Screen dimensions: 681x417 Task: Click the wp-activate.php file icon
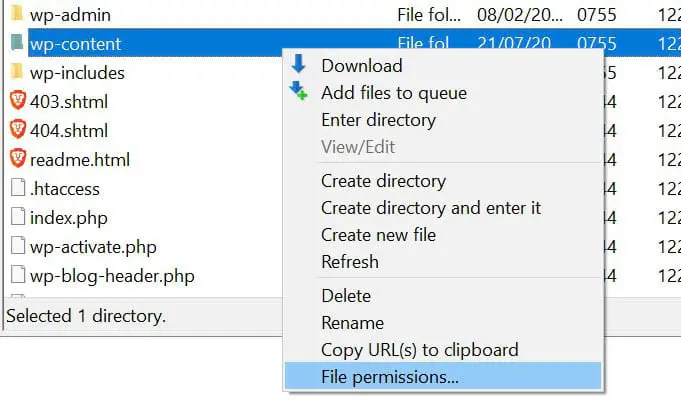click(x=17, y=246)
